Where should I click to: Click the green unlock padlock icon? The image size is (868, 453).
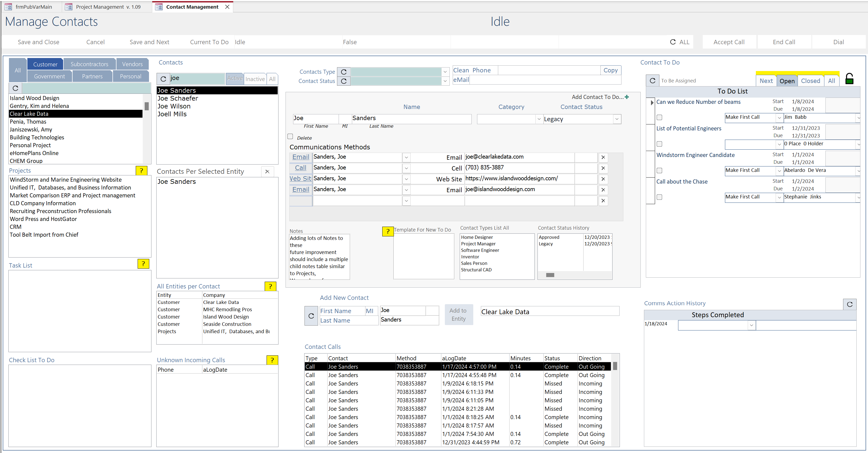tap(849, 79)
